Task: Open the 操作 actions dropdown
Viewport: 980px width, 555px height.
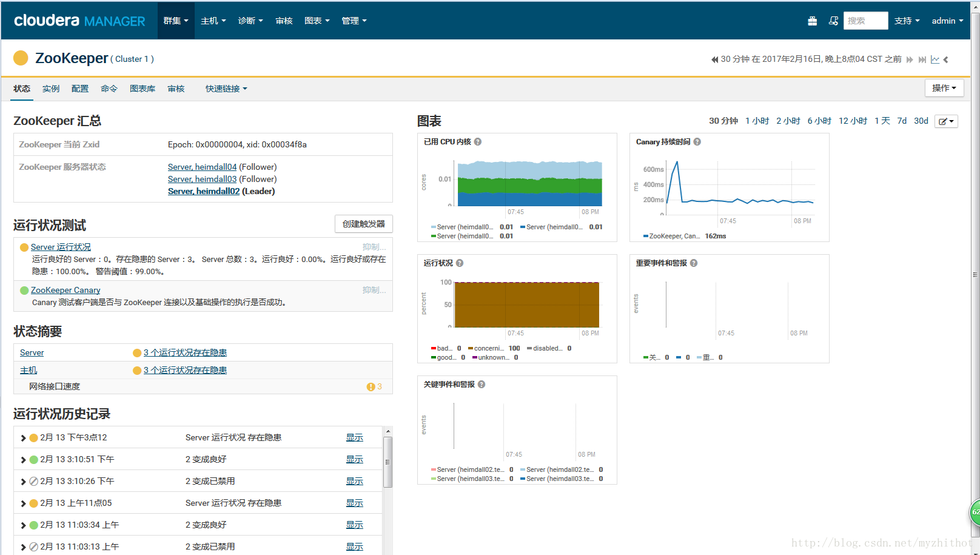Action: [944, 88]
